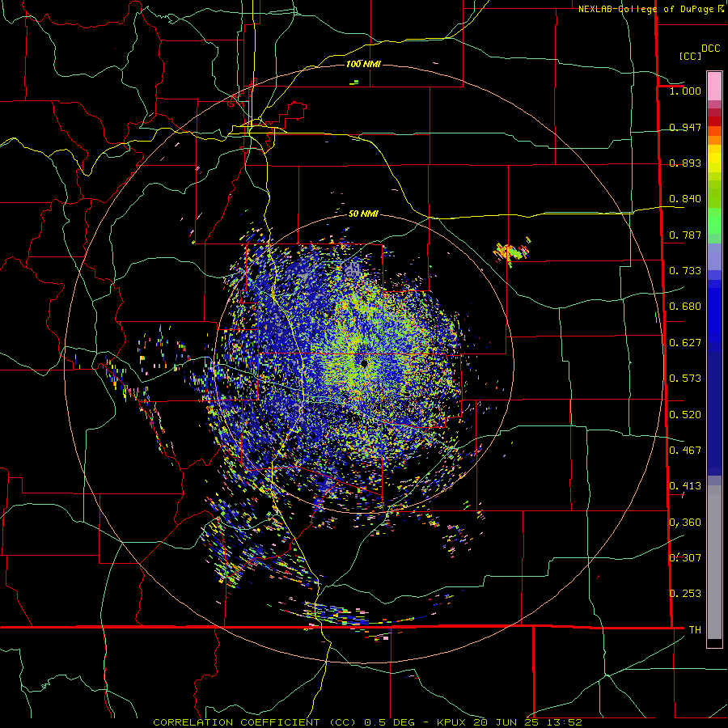Click the 0.787 color scale value
Viewport: 728px width, 728px height.
point(685,235)
